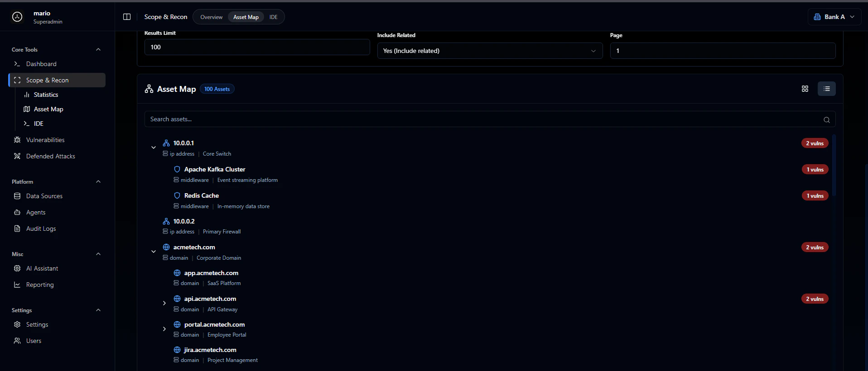Open Asset Map in sidebar
868x371 pixels.
pyautogui.click(x=48, y=109)
